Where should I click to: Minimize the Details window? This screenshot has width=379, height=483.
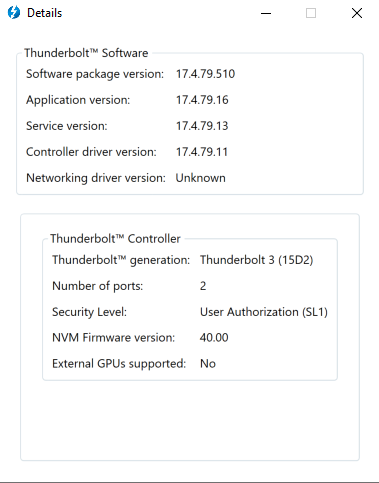click(x=266, y=13)
